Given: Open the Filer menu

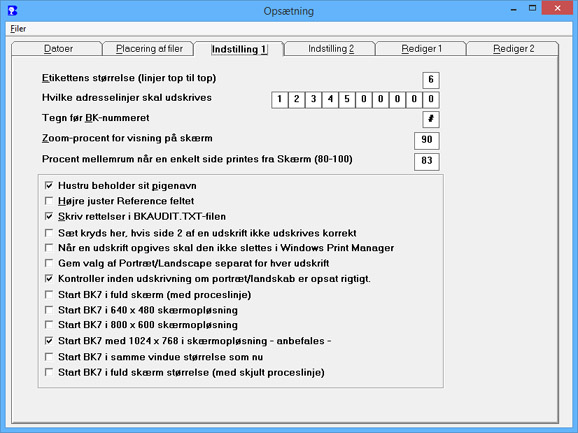Looking at the screenshot, I should tap(18, 29).
